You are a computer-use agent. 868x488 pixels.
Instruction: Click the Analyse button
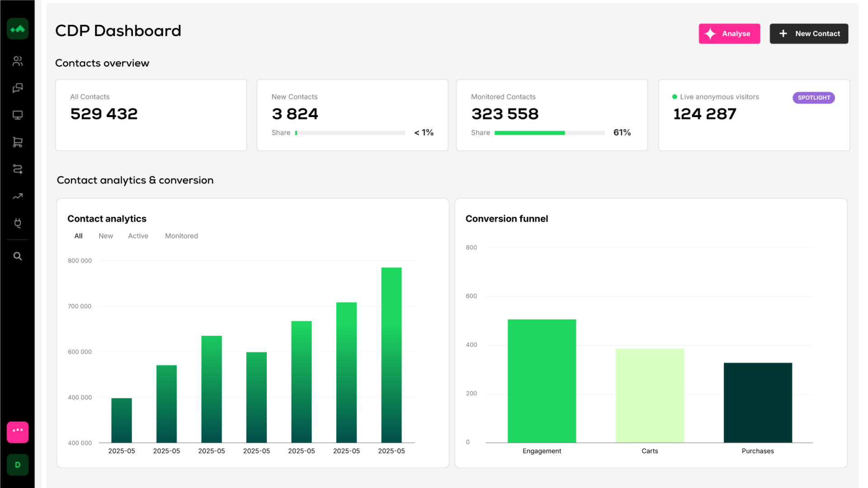[729, 33]
